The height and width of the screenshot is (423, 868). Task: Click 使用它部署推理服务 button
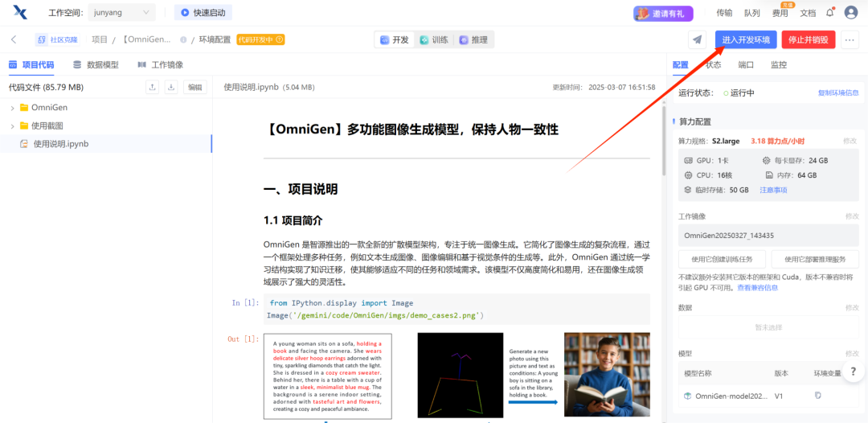click(816, 259)
